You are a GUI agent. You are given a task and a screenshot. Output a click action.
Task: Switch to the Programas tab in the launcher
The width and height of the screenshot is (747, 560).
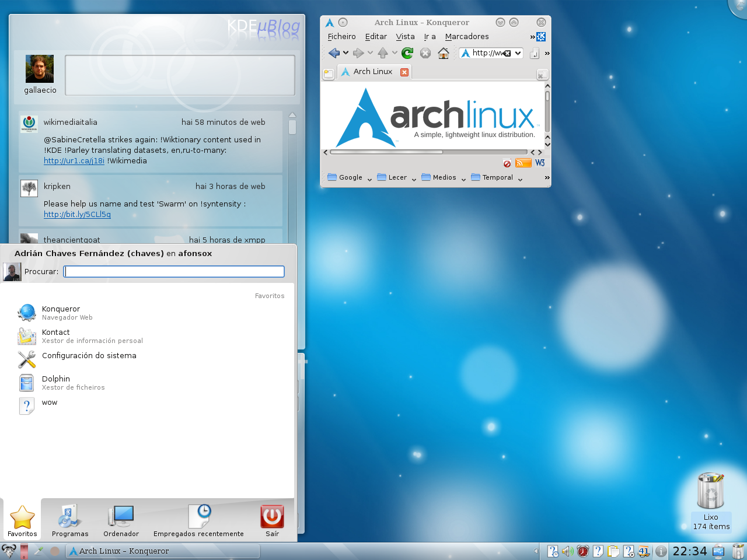[69, 520]
